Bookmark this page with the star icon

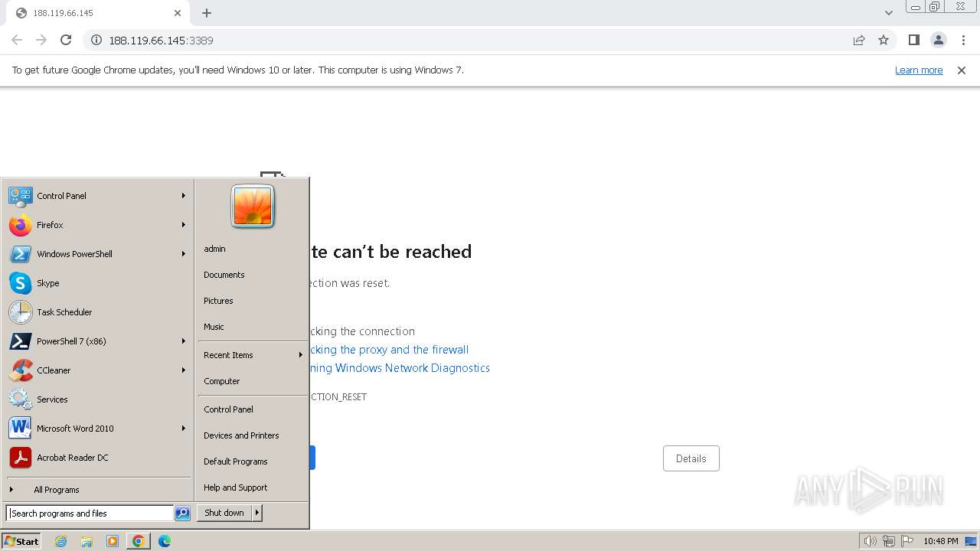click(x=884, y=40)
